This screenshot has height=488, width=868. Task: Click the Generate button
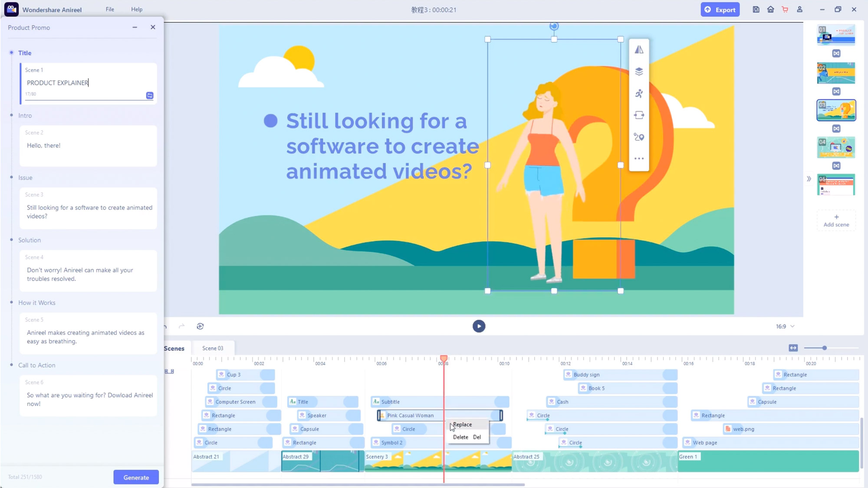[136, 477]
